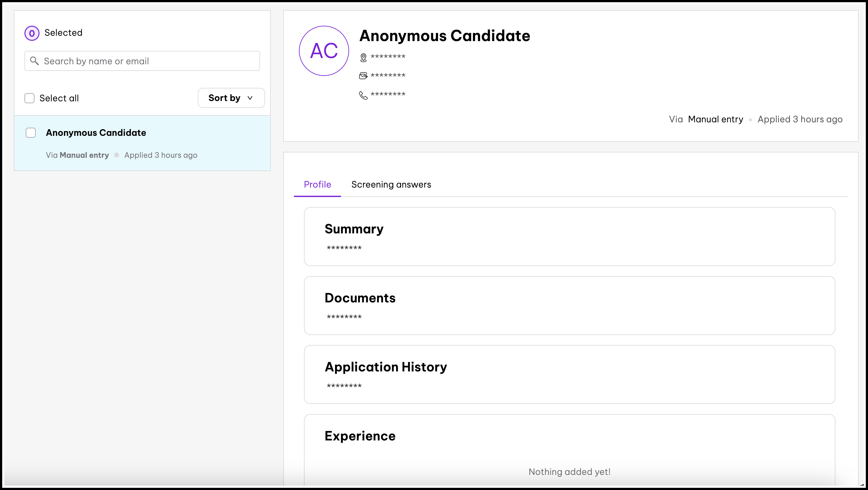Click the selected count badge
The width and height of the screenshot is (868, 490).
coord(32,33)
